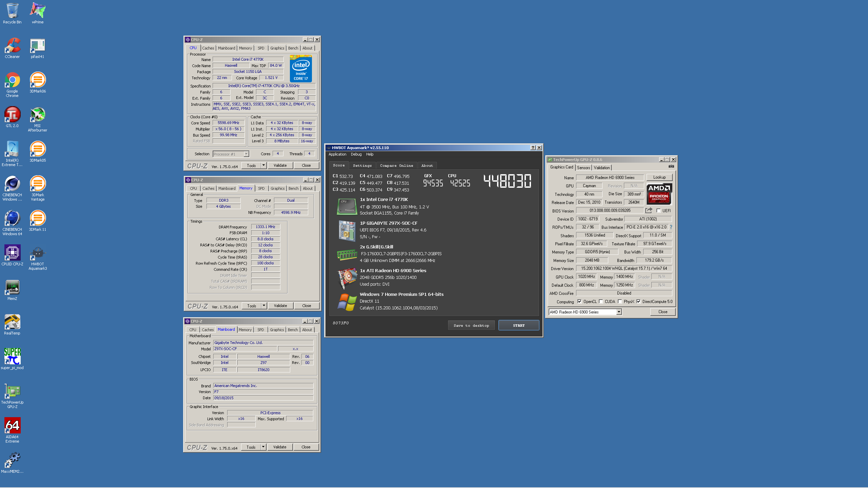The width and height of the screenshot is (868, 488).
Task: Click the Bus Interface question mark in GPU-Z
Action: 671,227
